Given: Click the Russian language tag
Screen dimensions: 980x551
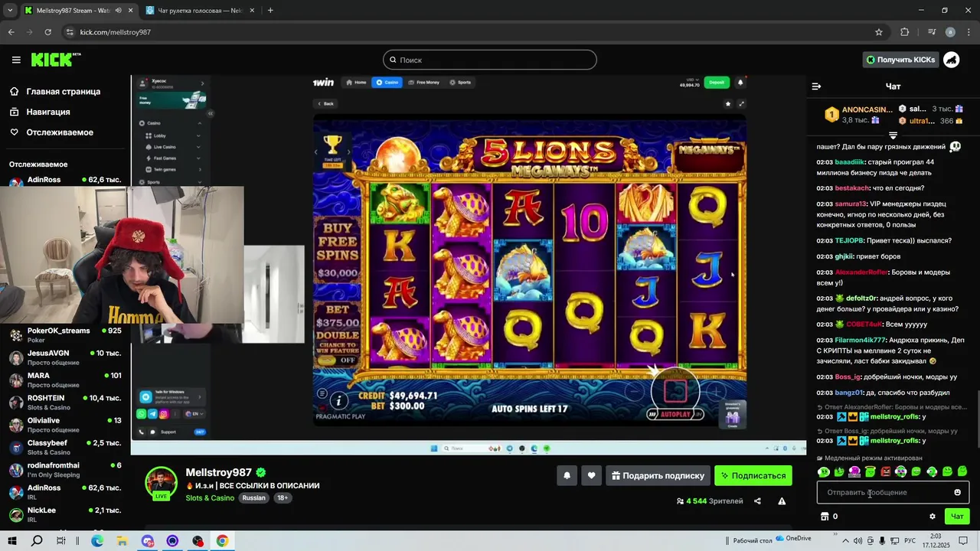Looking at the screenshot, I should (x=253, y=498).
